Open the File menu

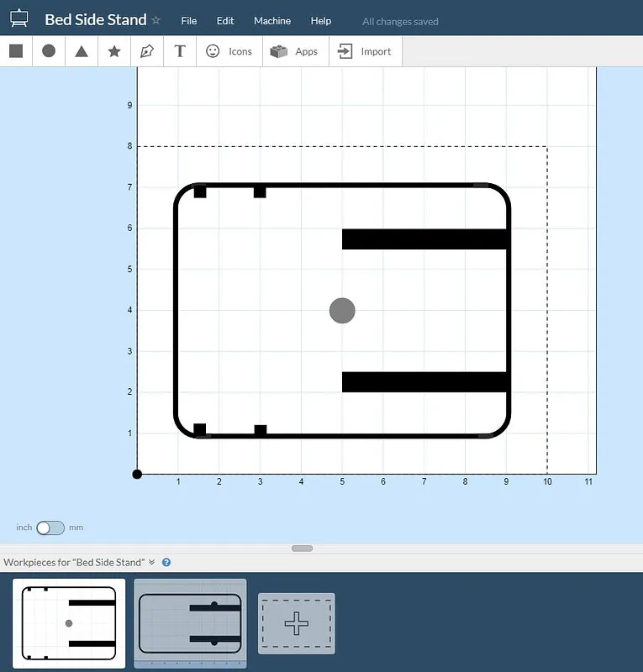pos(189,21)
